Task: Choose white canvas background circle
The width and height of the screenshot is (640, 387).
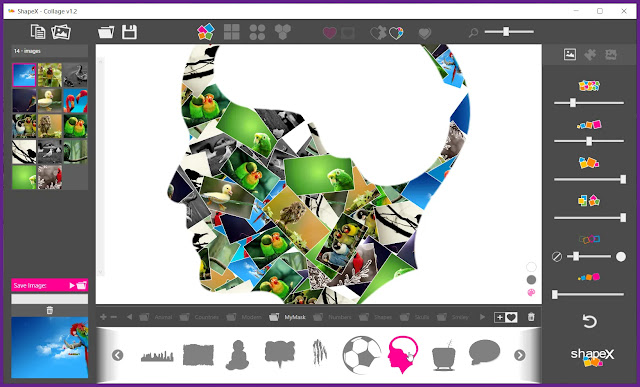Action: pyautogui.click(x=531, y=267)
